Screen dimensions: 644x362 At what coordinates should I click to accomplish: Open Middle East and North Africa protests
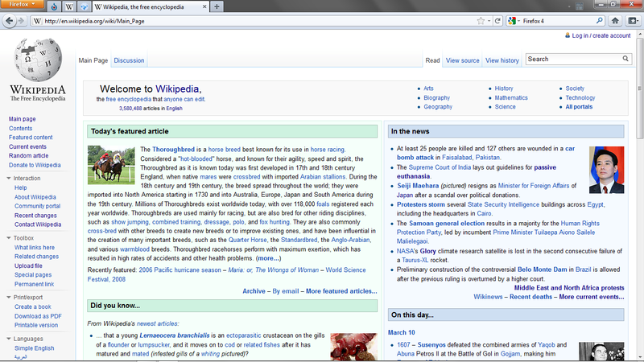(569, 288)
